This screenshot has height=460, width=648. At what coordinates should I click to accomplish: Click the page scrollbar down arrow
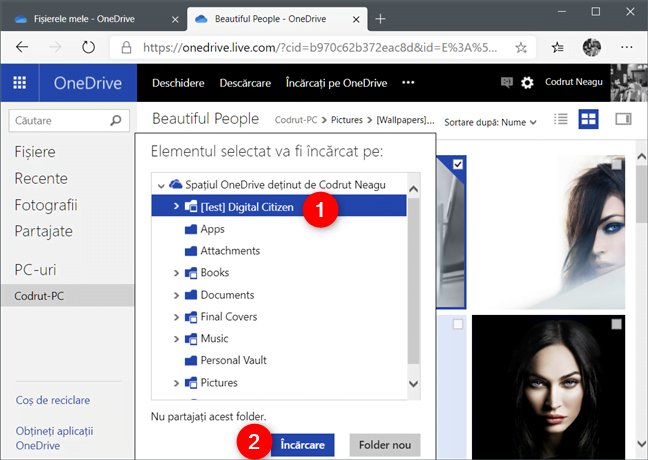(641, 444)
